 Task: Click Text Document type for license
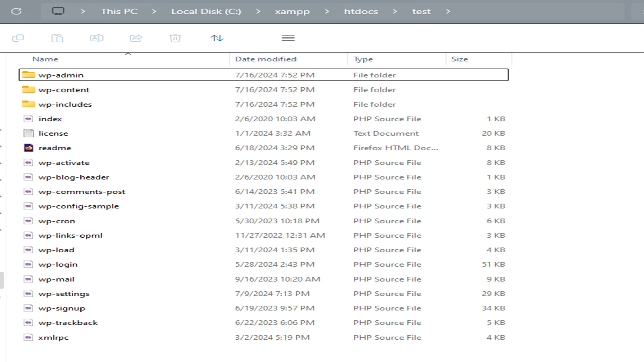[x=386, y=133]
